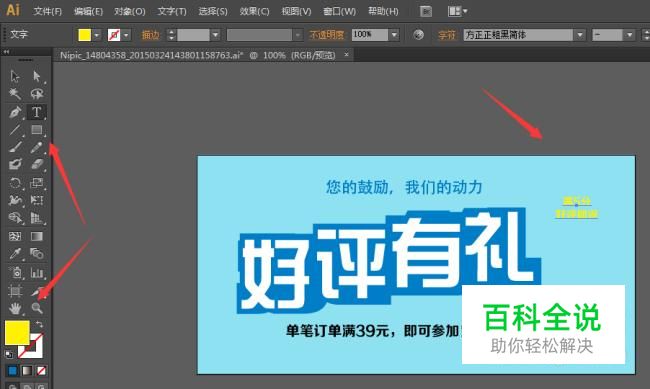Reset to default fill and stroke
Screen dimensions: 650x389
point(8,355)
